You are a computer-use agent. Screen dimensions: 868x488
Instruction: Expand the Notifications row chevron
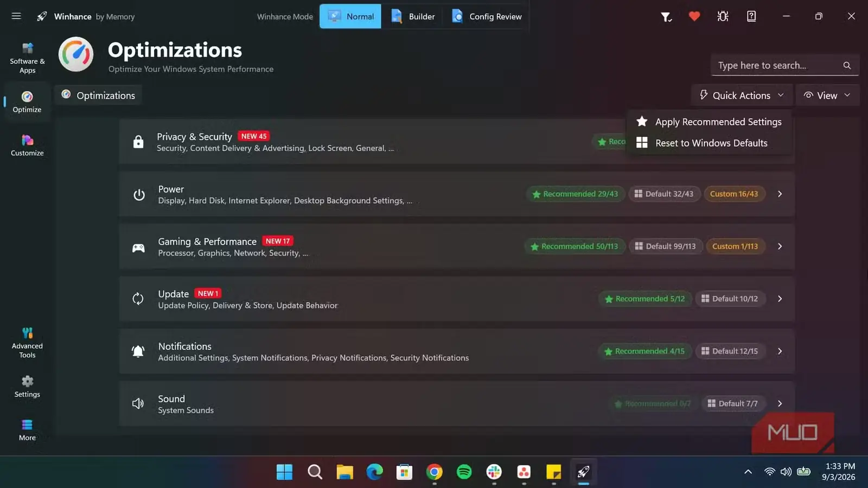(780, 351)
